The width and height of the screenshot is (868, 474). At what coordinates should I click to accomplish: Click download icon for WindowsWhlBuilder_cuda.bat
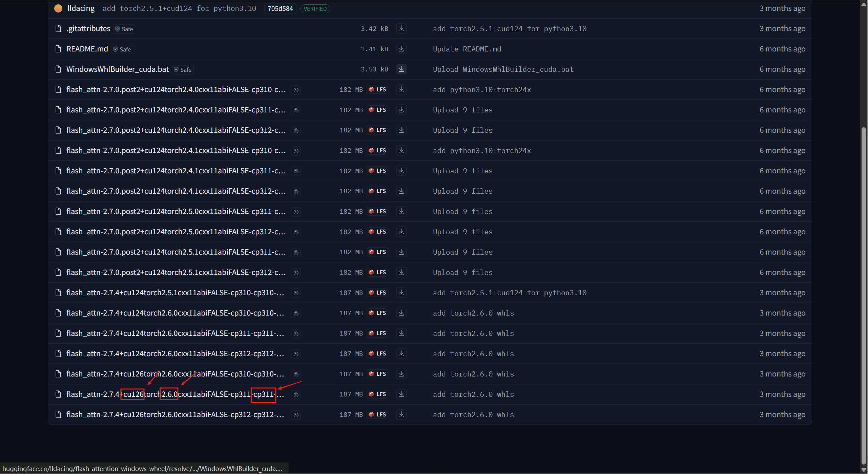click(x=401, y=69)
